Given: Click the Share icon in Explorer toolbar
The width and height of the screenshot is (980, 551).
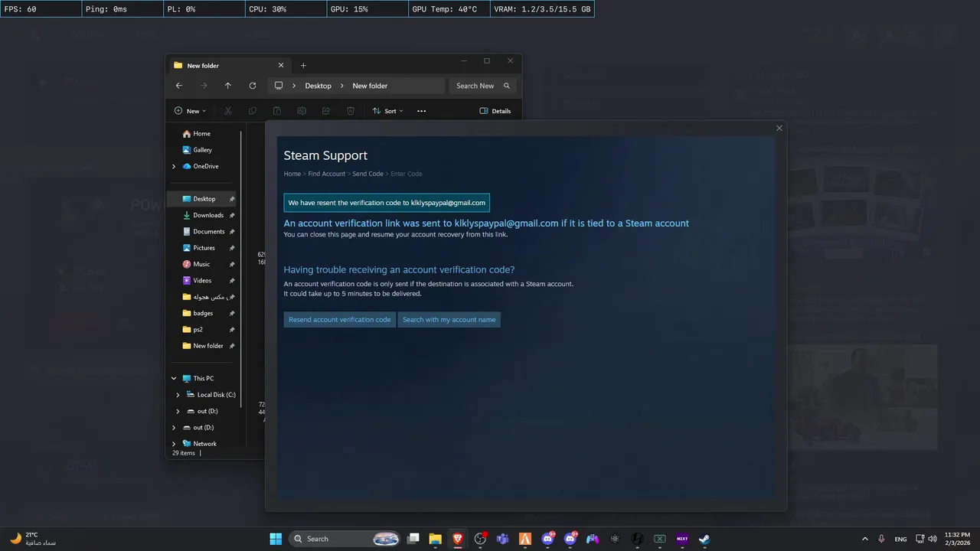Looking at the screenshot, I should [326, 111].
